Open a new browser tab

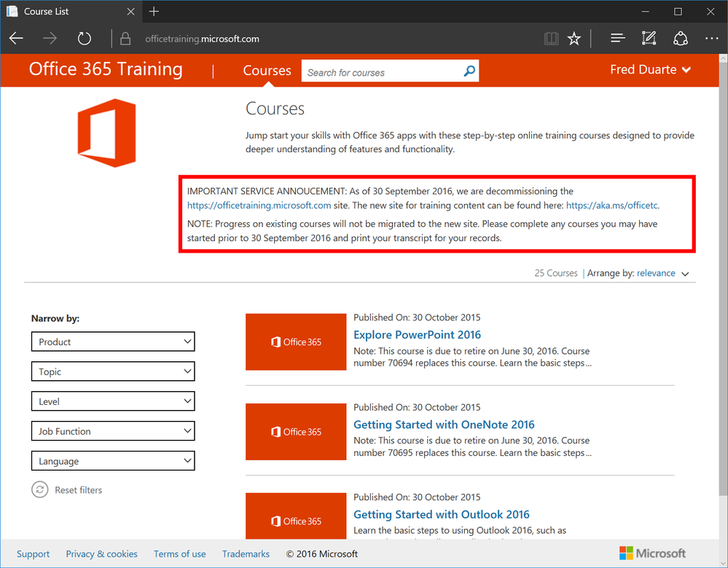[x=154, y=12]
